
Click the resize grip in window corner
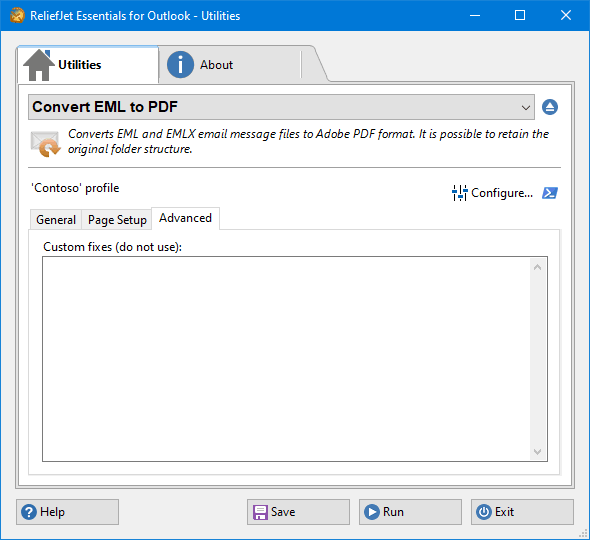click(x=583, y=533)
